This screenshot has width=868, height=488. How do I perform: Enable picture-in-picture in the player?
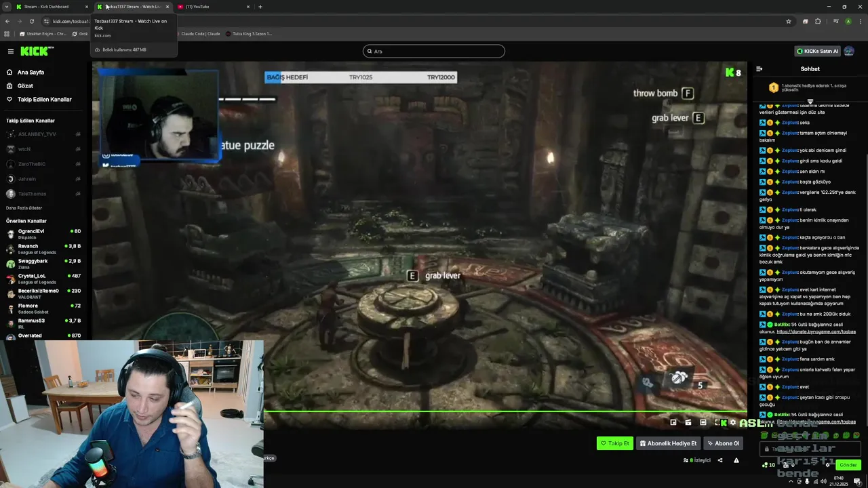(x=673, y=422)
